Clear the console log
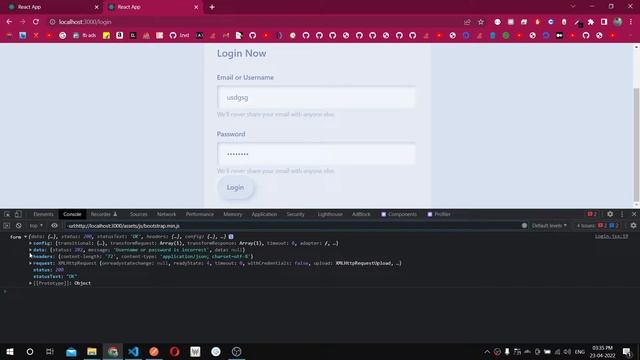 click(18, 226)
